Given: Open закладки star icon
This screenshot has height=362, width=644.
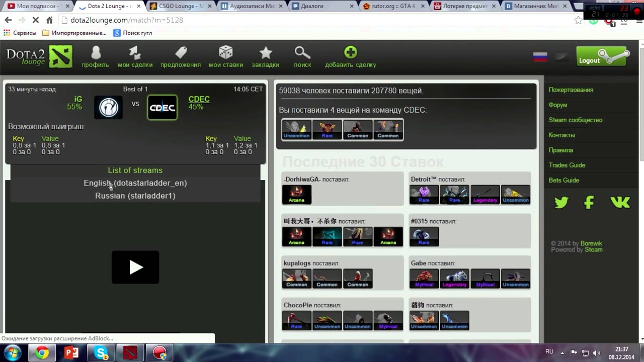Looking at the screenshot, I should click(266, 53).
